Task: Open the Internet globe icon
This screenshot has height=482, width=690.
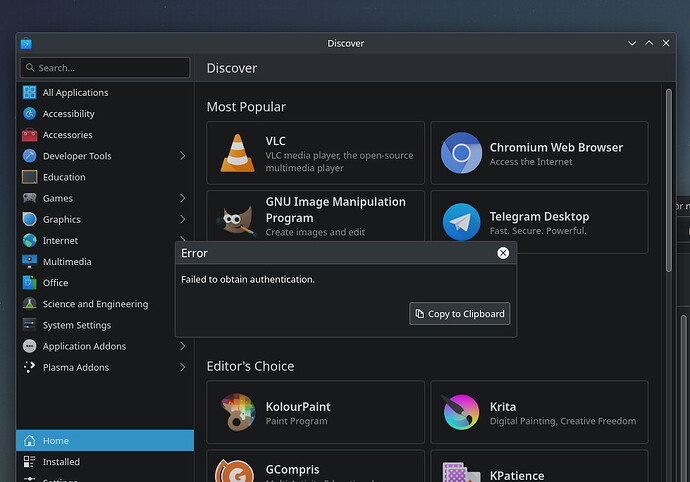Action: tap(29, 240)
